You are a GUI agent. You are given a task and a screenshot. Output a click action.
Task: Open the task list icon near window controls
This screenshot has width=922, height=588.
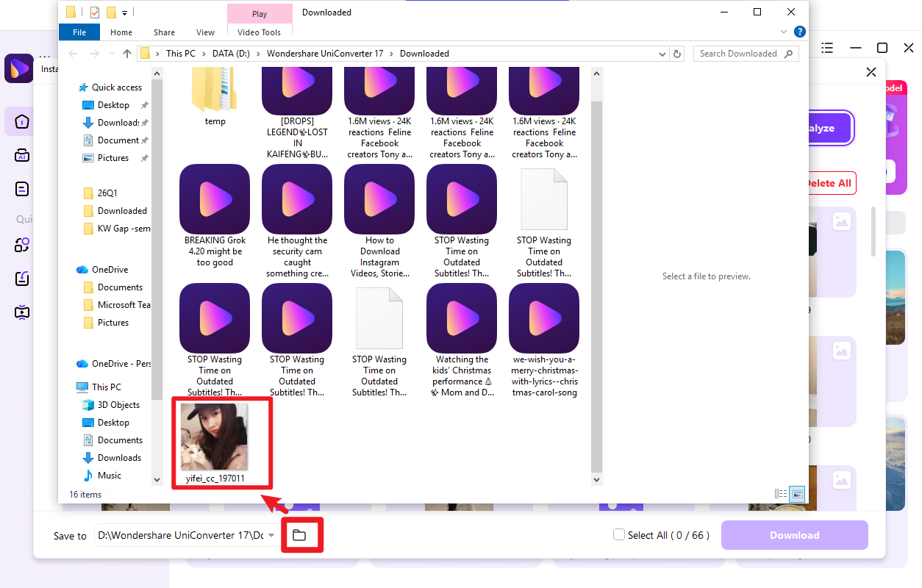click(827, 47)
